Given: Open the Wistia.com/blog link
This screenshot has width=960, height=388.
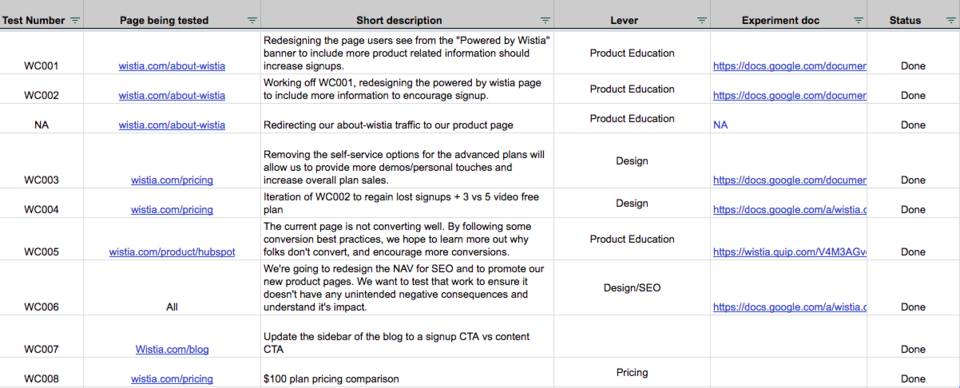Looking at the screenshot, I should pos(172,349).
